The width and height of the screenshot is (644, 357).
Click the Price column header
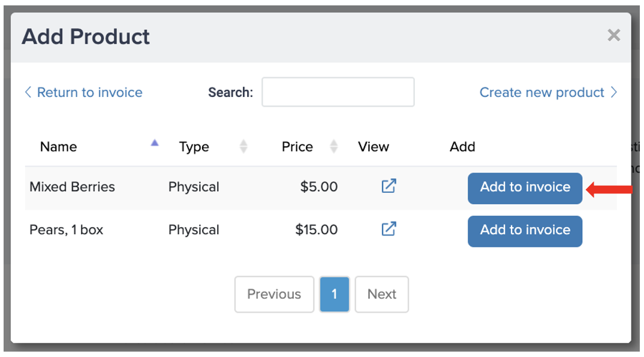297,147
